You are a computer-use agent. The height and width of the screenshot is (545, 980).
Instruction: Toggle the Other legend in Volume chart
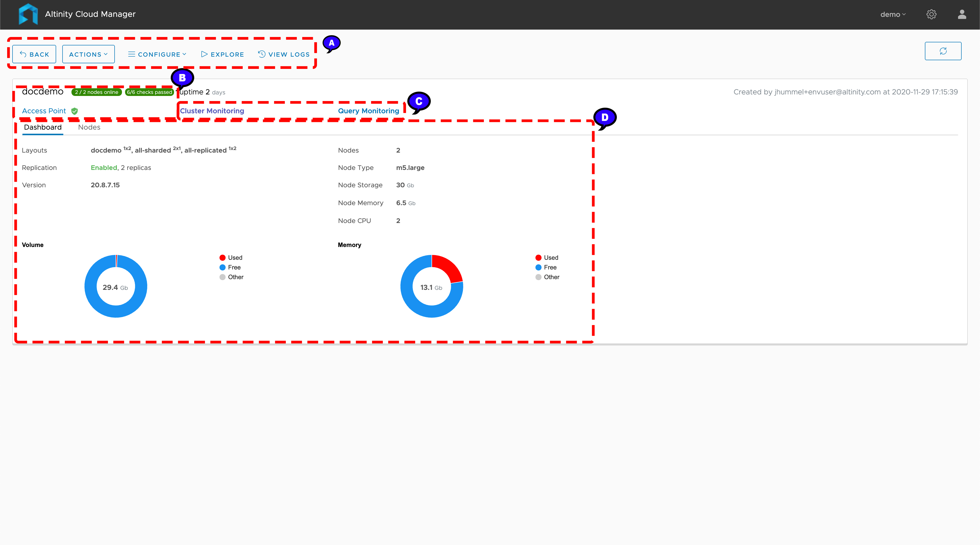[x=231, y=277]
